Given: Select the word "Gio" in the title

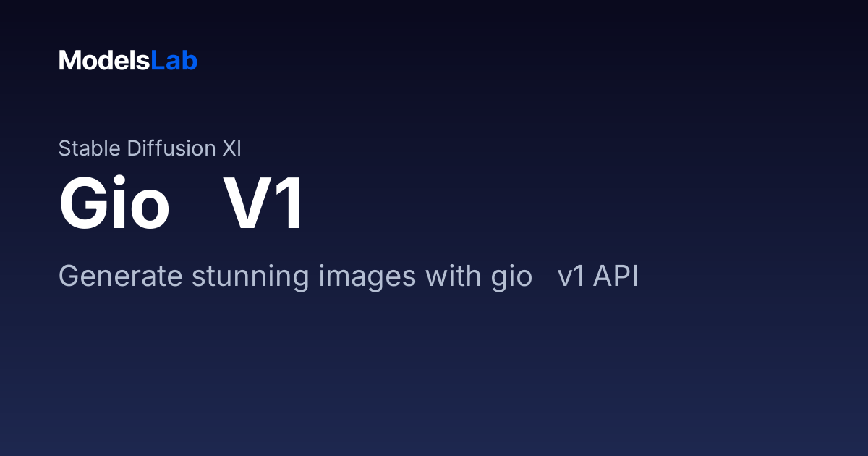Looking at the screenshot, I should (114, 205).
